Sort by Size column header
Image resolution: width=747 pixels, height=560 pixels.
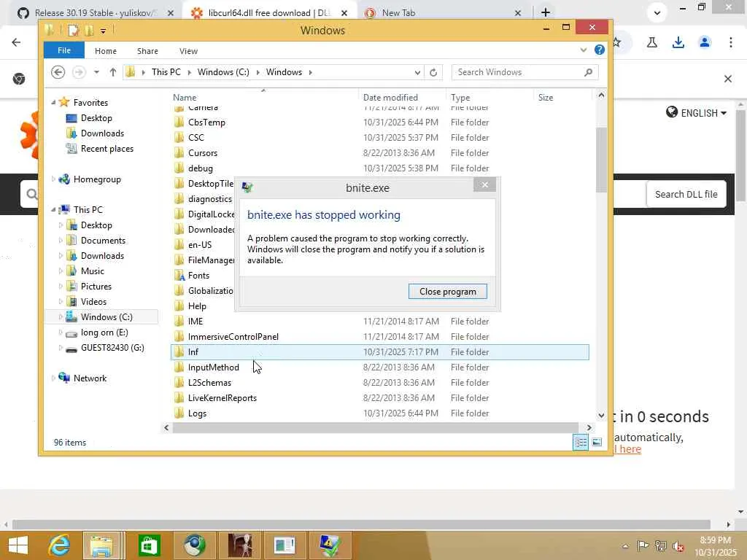coord(546,98)
